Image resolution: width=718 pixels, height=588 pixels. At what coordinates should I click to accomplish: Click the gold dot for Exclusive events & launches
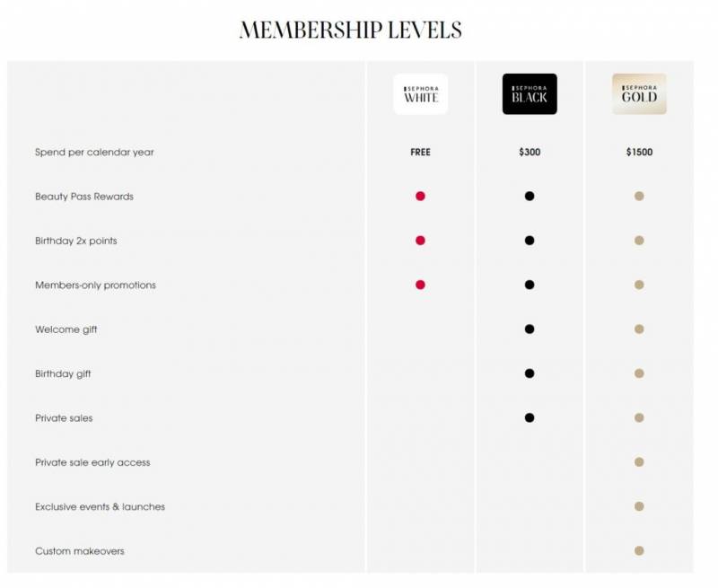click(639, 506)
